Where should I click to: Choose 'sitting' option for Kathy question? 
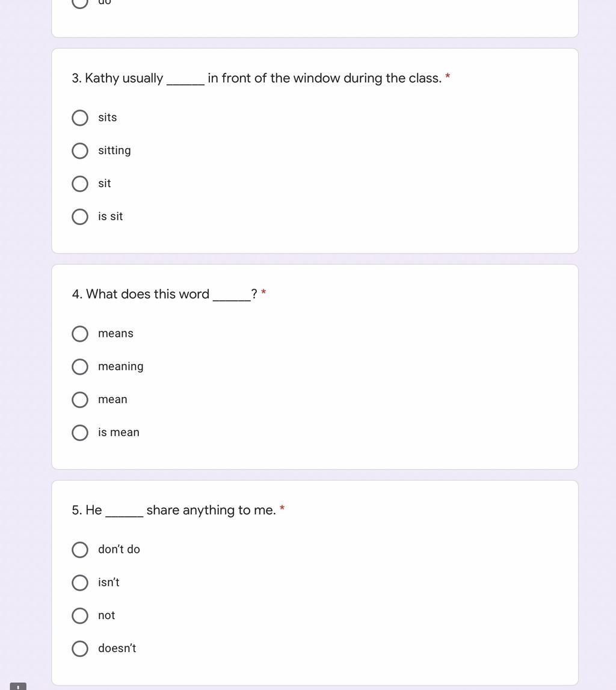click(79, 150)
